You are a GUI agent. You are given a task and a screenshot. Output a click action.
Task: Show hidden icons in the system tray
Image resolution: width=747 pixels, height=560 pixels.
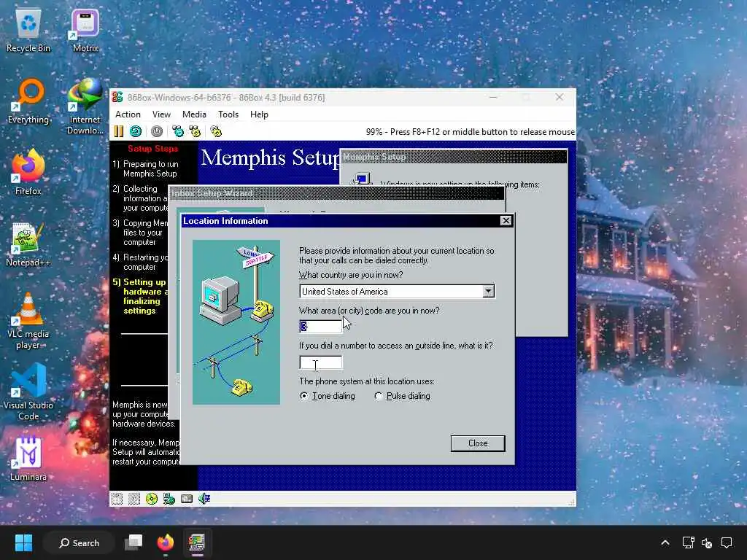pos(665,542)
